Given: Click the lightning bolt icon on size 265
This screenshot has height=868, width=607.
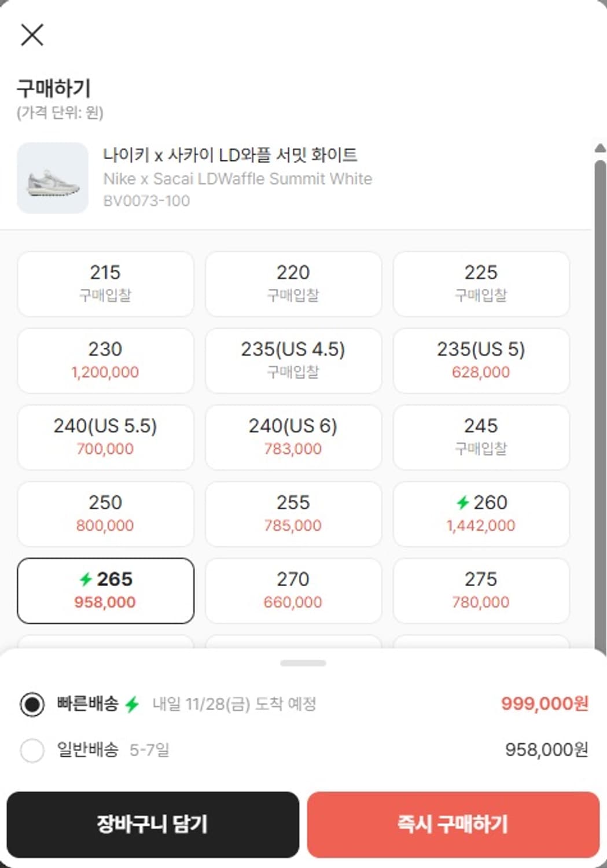Looking at the screenshot, I should point(86,579).
